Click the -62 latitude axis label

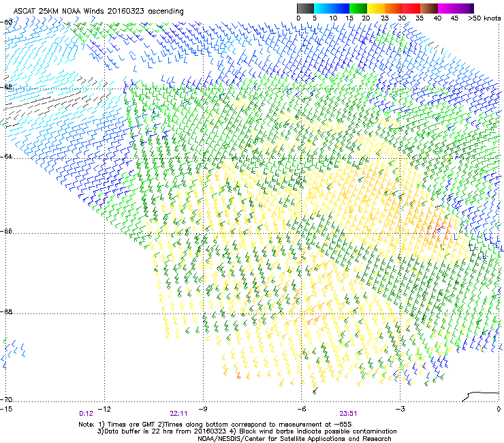point(7,87)
